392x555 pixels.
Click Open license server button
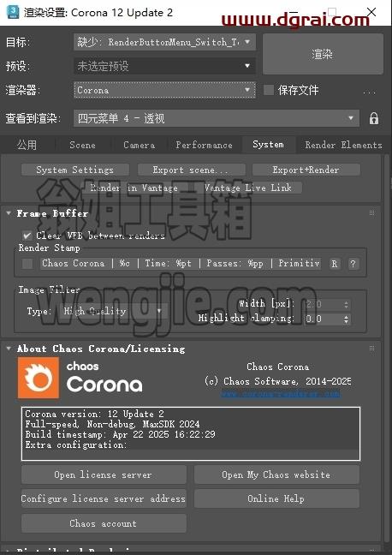point(104,474)
